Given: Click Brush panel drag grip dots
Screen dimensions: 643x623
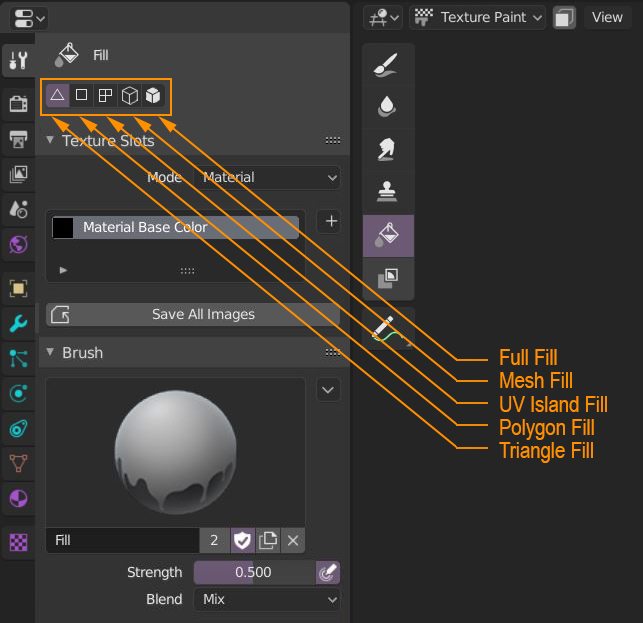Looking at the screenshot, I should (333, 352).
